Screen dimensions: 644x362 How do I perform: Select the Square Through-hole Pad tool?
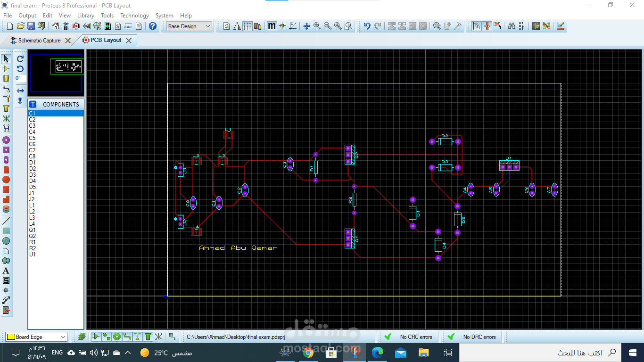click(x=6, y=150)
